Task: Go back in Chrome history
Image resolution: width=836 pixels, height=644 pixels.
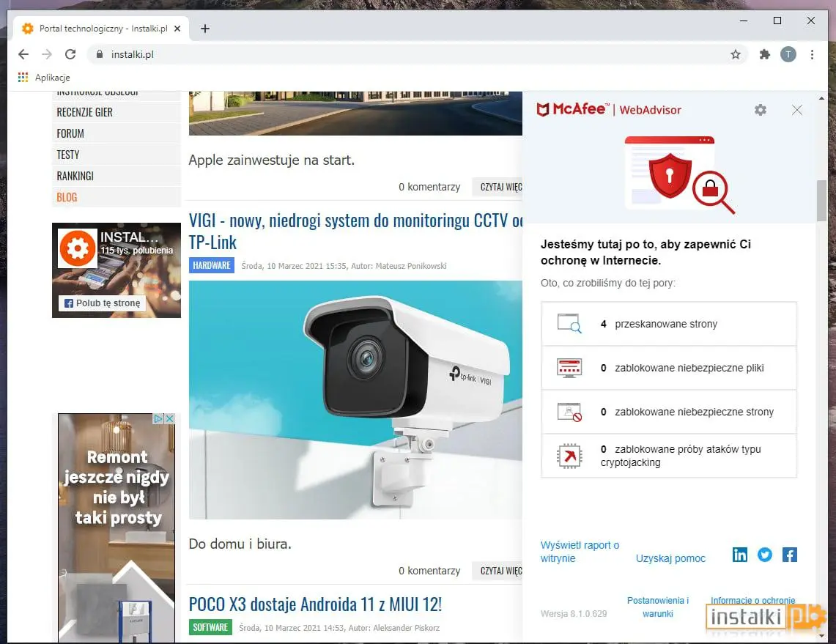Action: coord(23,54)
